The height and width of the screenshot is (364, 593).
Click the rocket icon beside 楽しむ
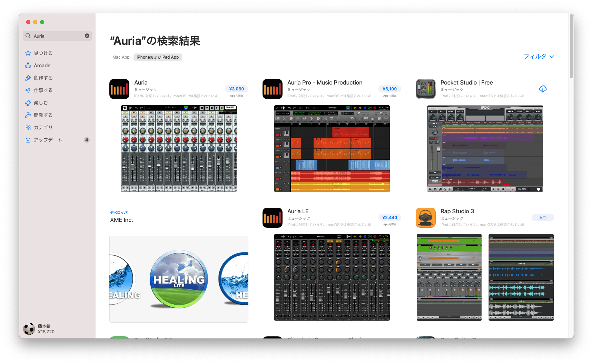(x=28, y=102)
